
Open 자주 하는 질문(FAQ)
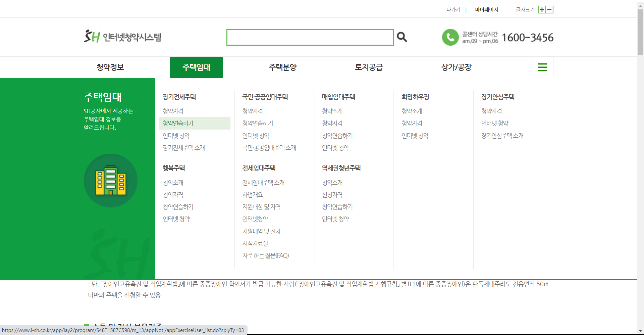click(265, 255)
